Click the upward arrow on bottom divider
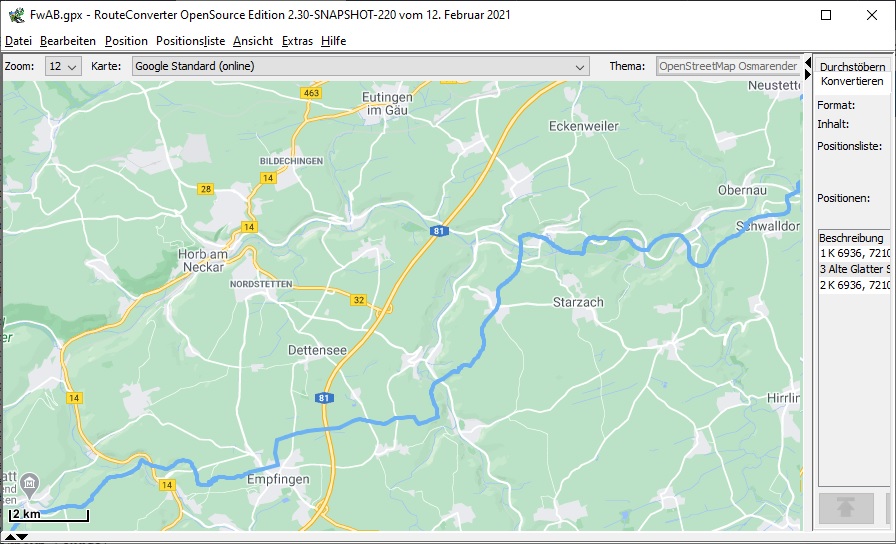 click(x=10, y=538)
